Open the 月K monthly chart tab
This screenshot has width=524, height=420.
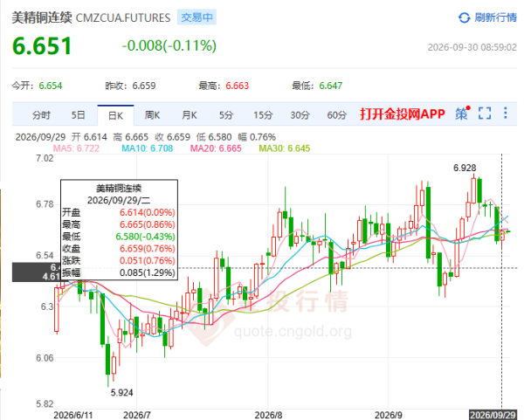(190, 115)
